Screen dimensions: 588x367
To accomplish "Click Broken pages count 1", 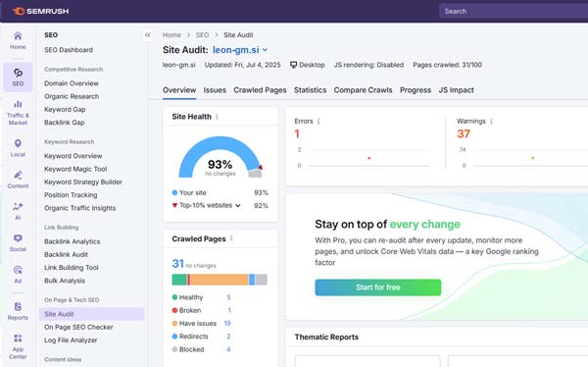I will tap(229, 310).
